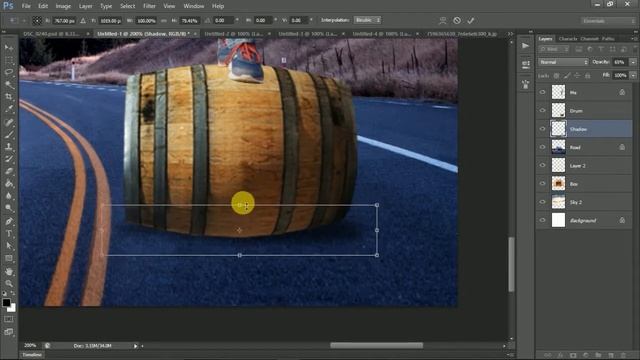Image resolution: width=640 pixels, height=360 pixels.
Task: Switch to the Untitled-4 document tab
Action: click(x=381, y=34)
